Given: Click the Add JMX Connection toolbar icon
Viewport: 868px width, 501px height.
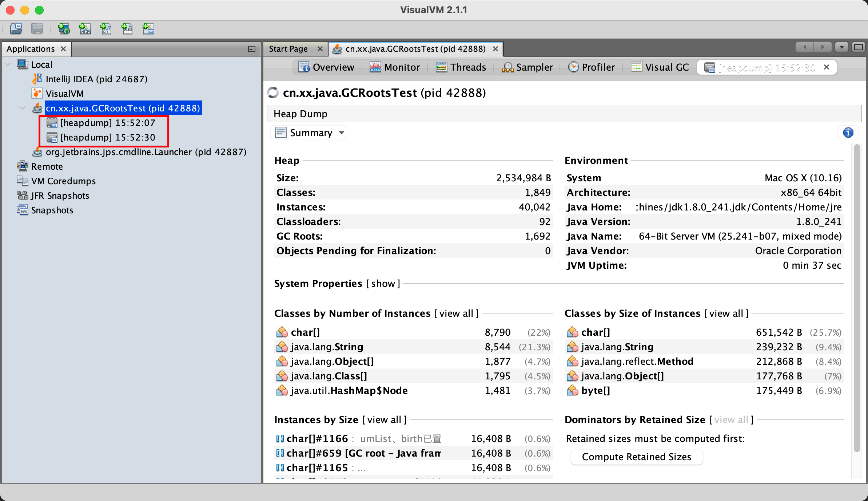Looking at the screenshot, I should click(x=85, y=29).
